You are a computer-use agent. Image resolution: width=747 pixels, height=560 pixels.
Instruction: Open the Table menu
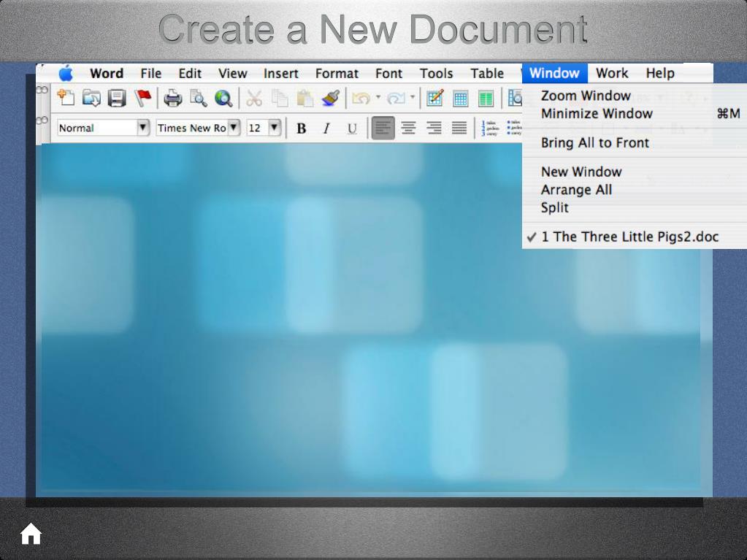(x=487, y=73)
